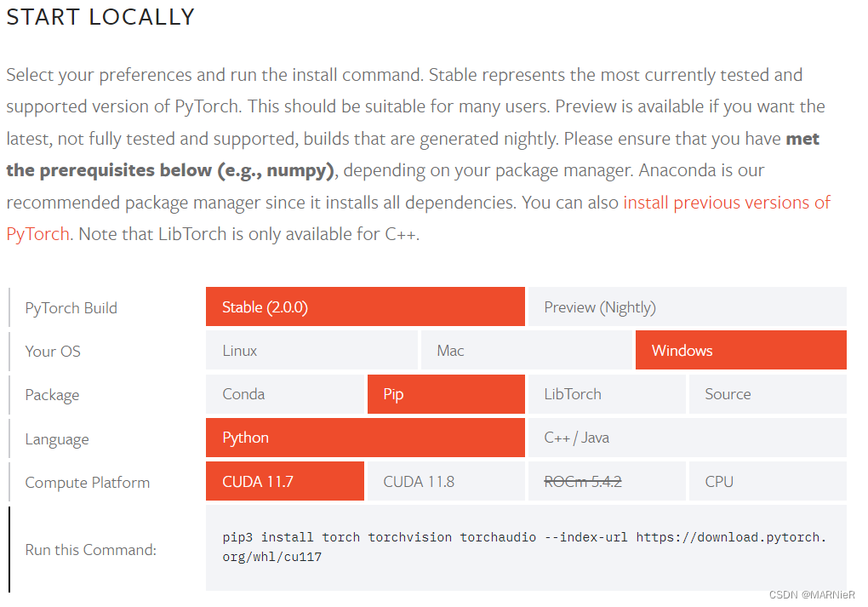Click the Compute Platform row label

[88, 483]
